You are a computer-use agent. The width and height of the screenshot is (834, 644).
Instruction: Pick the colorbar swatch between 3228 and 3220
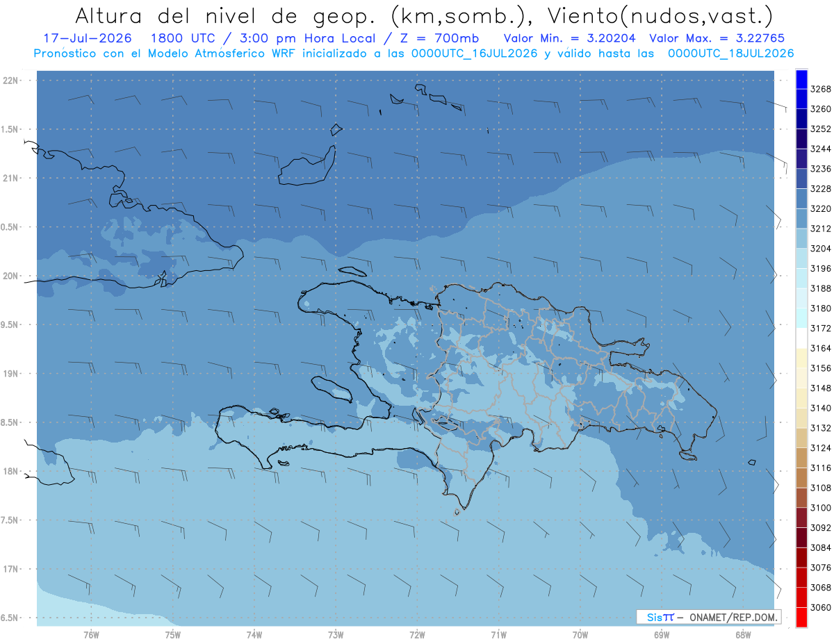click(801, 198)
